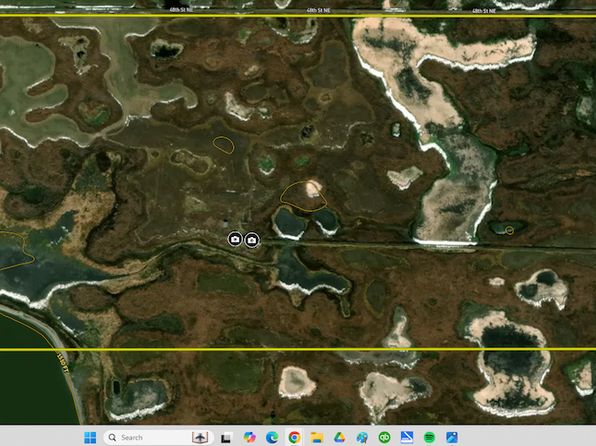Open the globe app icon beside Google Drive
596x446 pixels.
tap(362, 437)
